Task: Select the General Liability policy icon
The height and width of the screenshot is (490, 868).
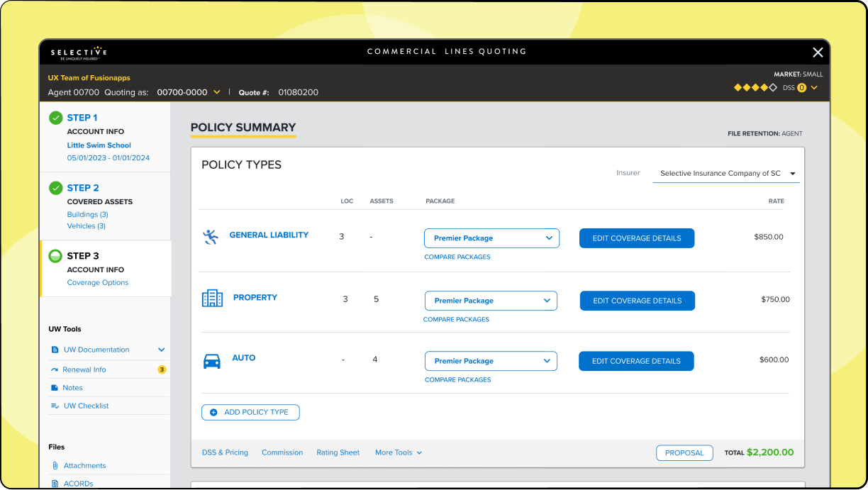Action: click(211, 237)
